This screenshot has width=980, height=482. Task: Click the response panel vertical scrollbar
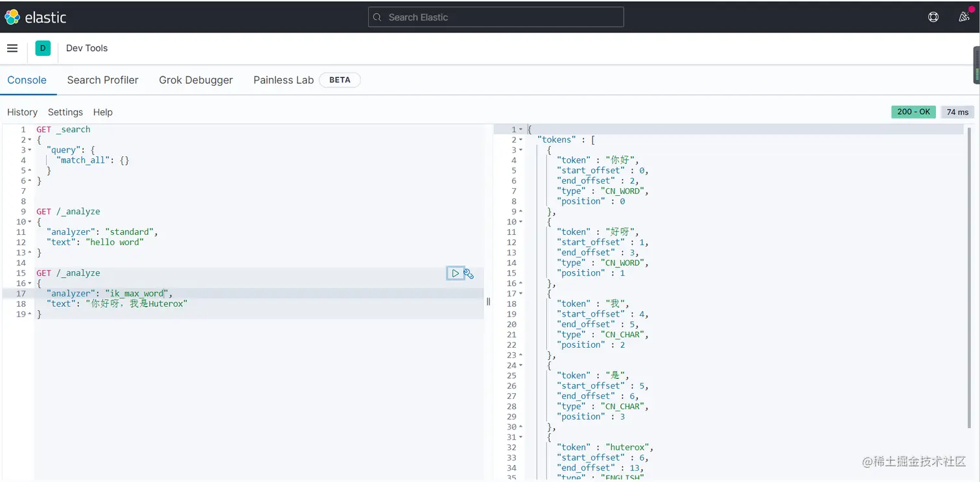[970, 278]
